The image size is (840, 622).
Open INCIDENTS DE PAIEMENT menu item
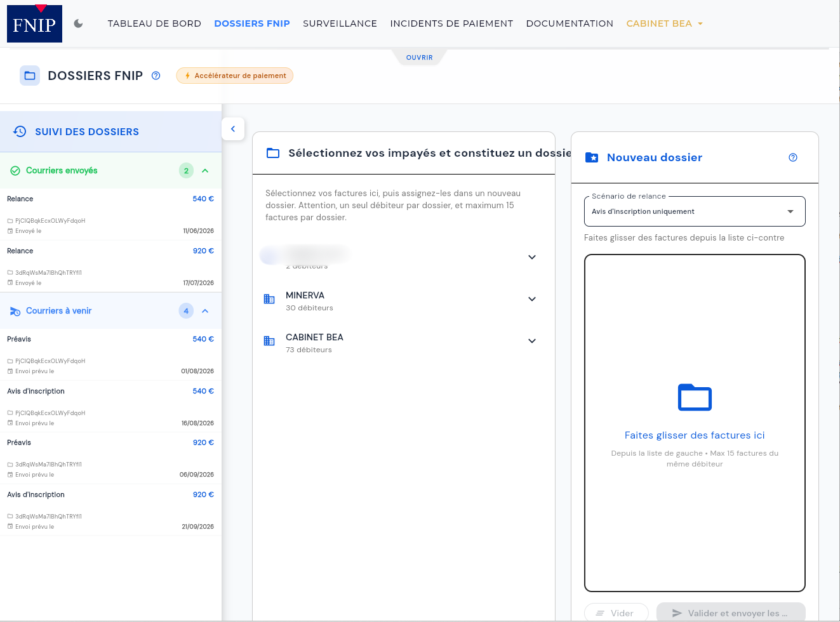pyautogui.click(x=451, y=23)
